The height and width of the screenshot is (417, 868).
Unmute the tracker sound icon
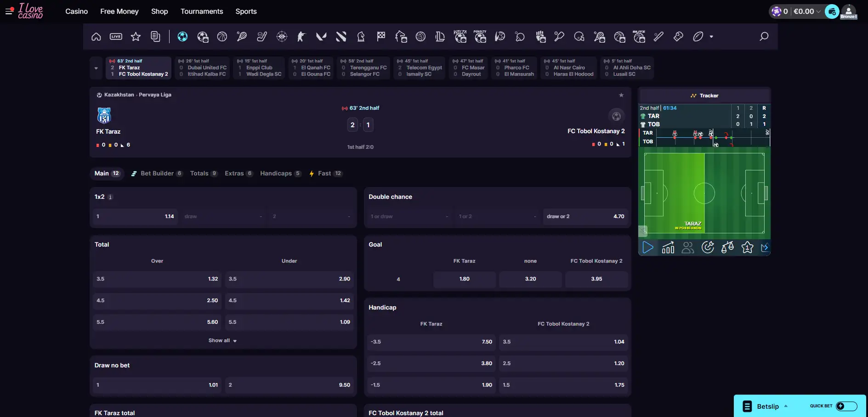643,231
